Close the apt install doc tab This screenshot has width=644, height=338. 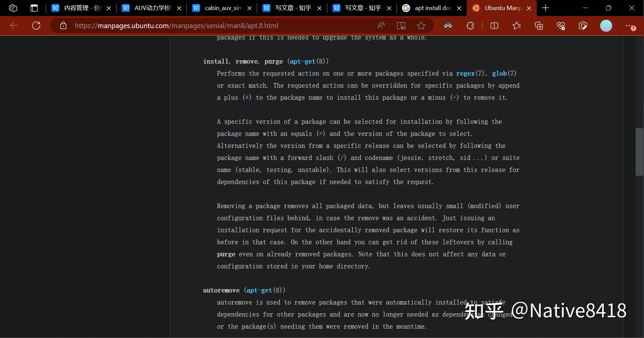coord(459,8)
